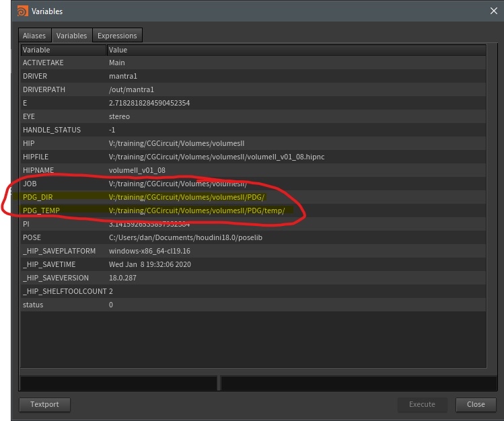Select the _HIP_SAVETIME variable name
The height and width of the screenshot is (421, 504).
pos(49,264)
